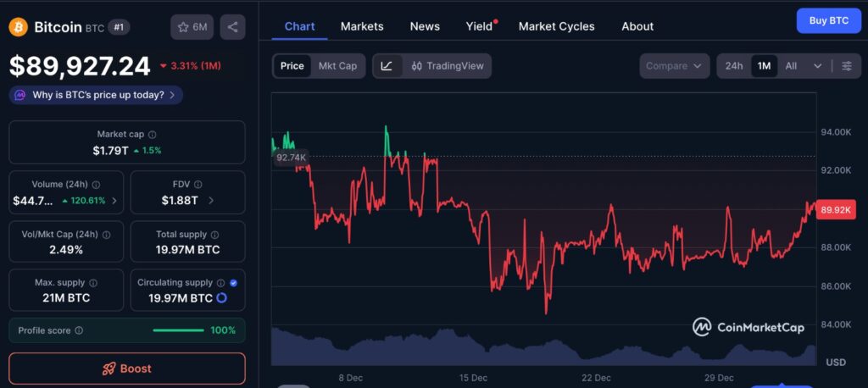Click the rocket icon on Boost
Image resolution: width=868 pixels, height=388 pixels.
click(108, 369)
